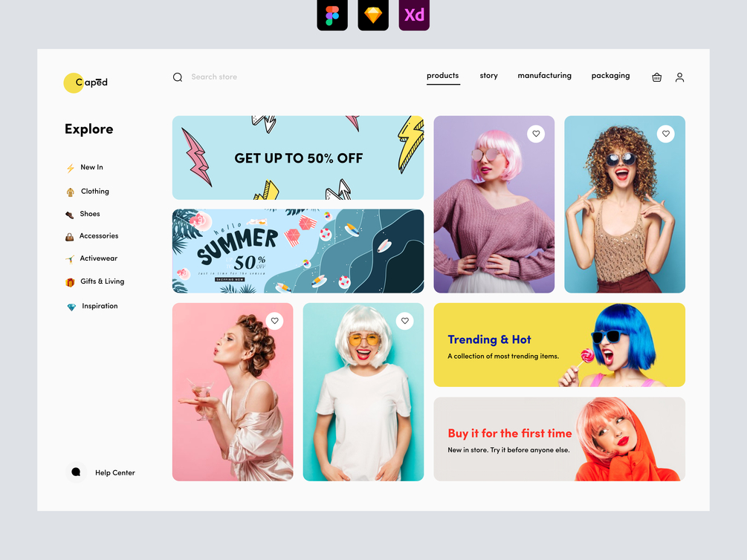Open the Shoes category

tap(83, 214)
